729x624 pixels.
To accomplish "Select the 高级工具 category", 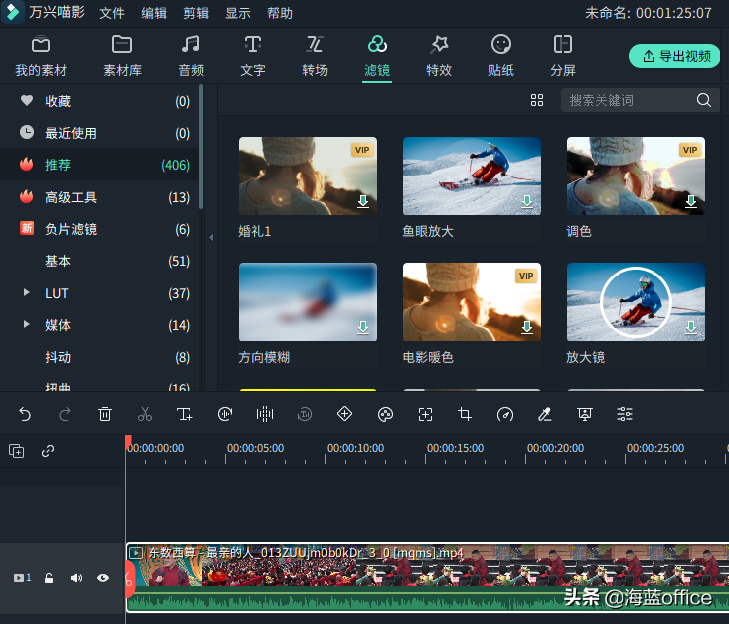I will click(99, 197).
